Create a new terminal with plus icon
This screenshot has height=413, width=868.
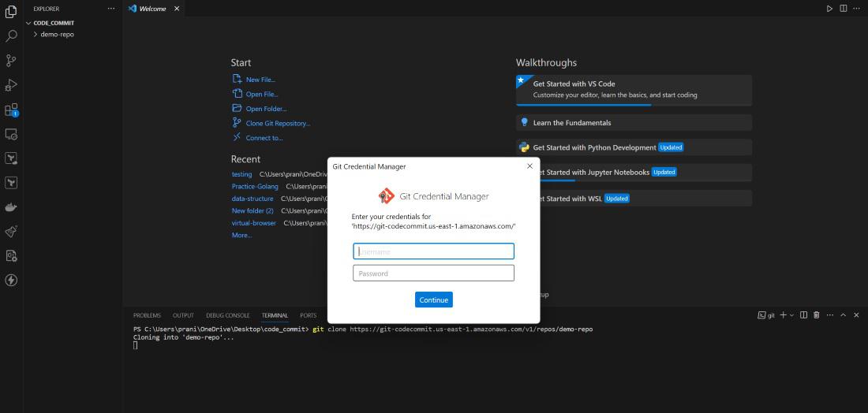pyautogui.click(x=784, y=315)
